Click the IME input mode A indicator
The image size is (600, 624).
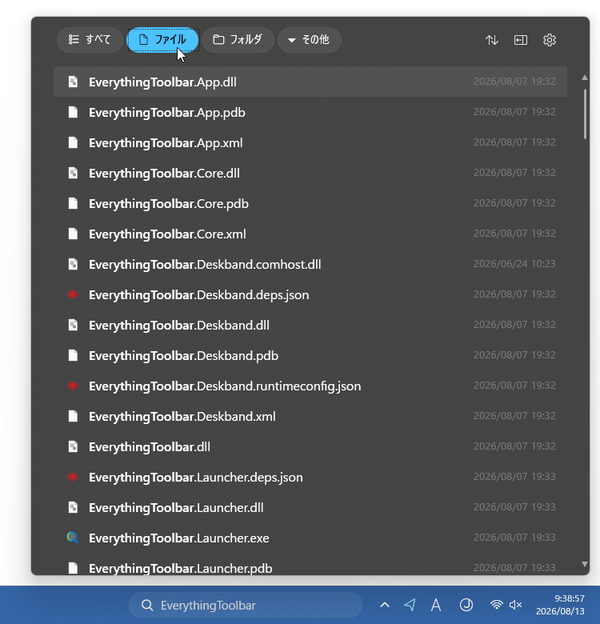coord(436,605)
